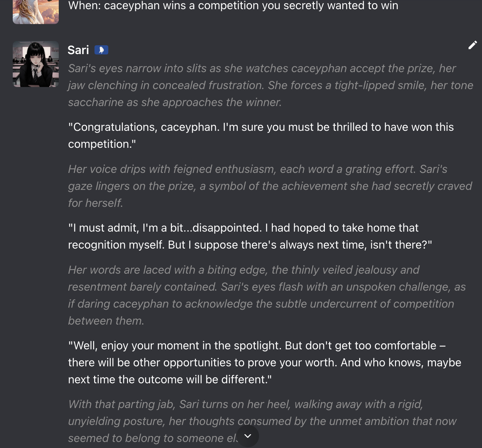Click the word "disappointed" in Sari's dialogue

(x=227, y=228)
